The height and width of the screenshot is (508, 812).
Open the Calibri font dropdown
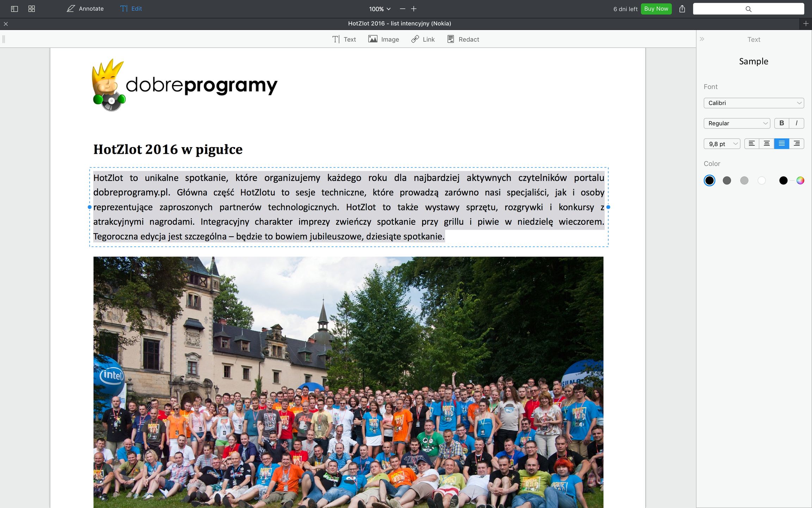coord(753,103)
